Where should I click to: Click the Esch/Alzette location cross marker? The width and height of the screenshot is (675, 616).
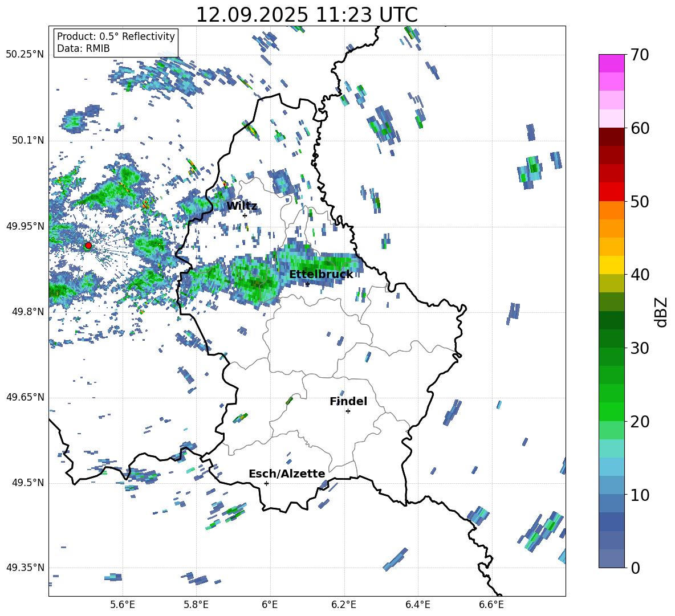tap(266, 483)
